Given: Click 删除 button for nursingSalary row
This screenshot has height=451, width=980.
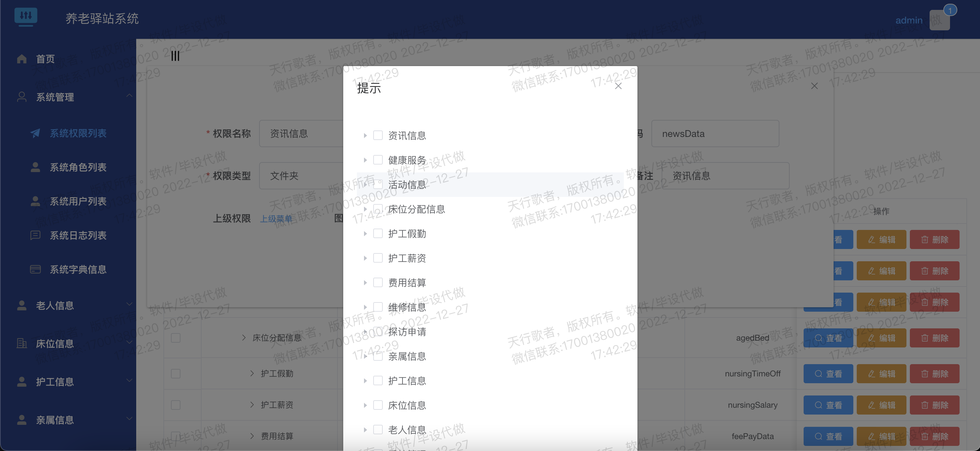Looking at the screenshot, I should pos(934,405).
